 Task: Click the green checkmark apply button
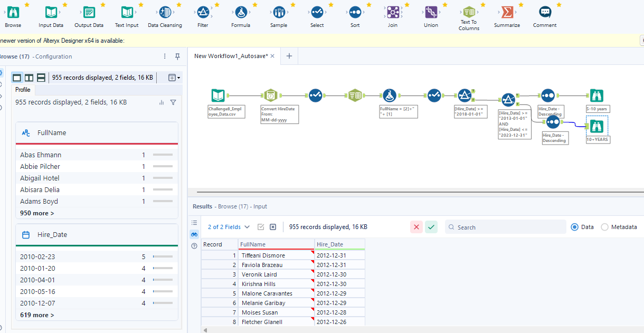tap(431, 227)
